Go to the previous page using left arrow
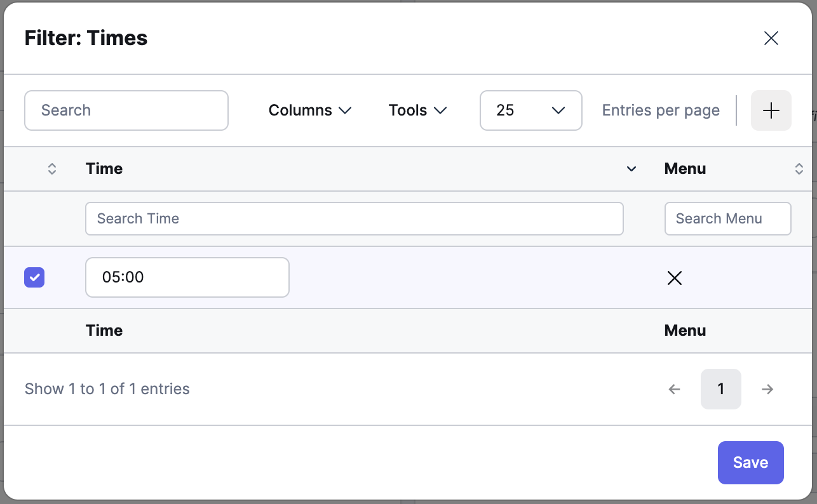The height and width of the screenshot is (504, 817). pos(674,389)
